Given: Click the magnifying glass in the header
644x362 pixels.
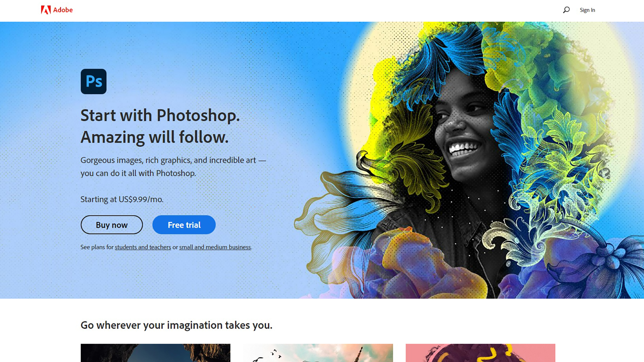Looking at the screenshot, I should 566,10.
